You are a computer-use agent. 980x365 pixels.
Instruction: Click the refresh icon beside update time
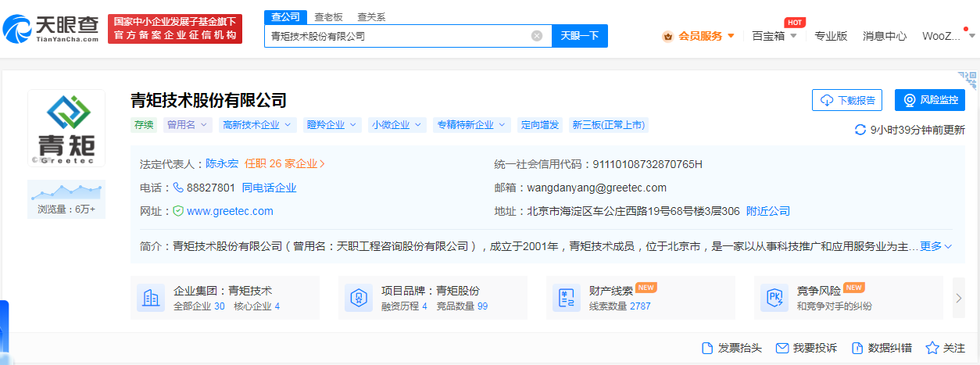(x=860, y=130)
